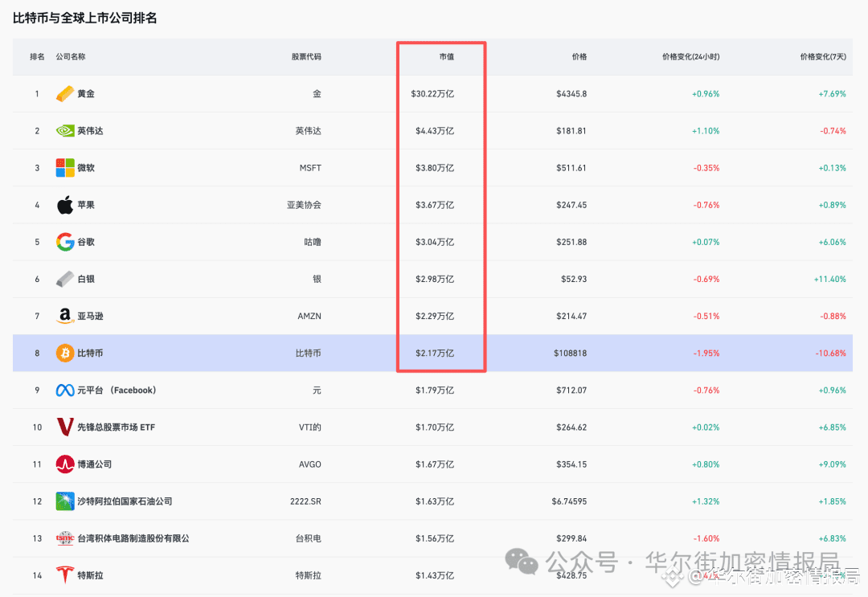868x597 pixels.
Task: Select price value $299.84
Action: click(x=571, y=539)
